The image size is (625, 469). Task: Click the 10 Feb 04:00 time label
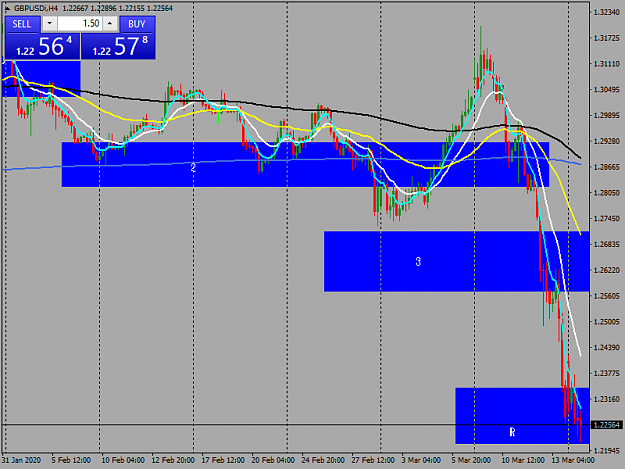[123, 460]
